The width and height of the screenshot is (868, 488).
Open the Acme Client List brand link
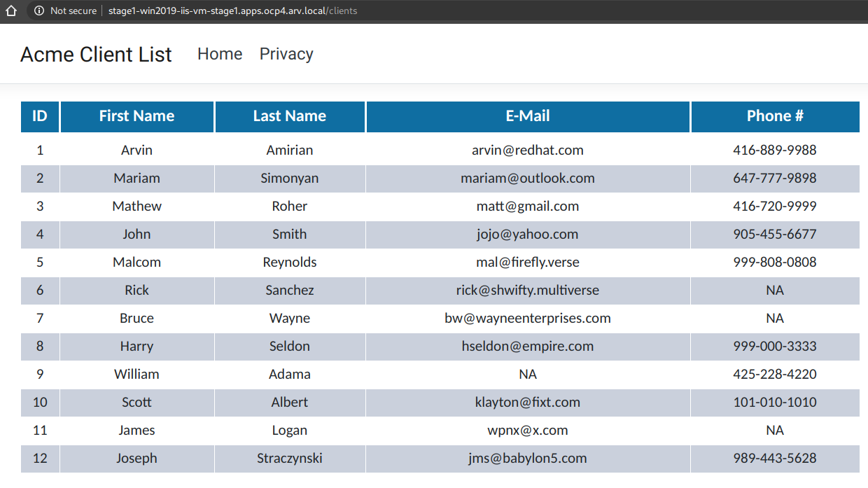tap(96, 55)
